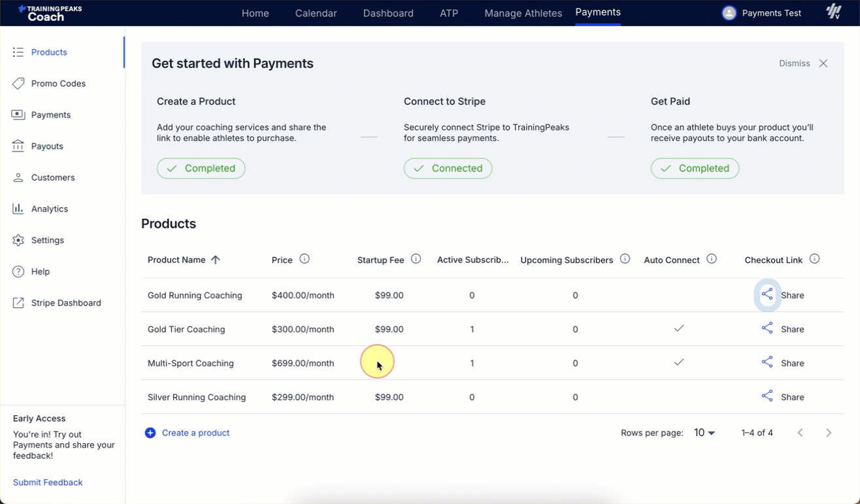Open the Dashboard tab
Viewport: 860px width, 504px height.
(x=388, y=13)
